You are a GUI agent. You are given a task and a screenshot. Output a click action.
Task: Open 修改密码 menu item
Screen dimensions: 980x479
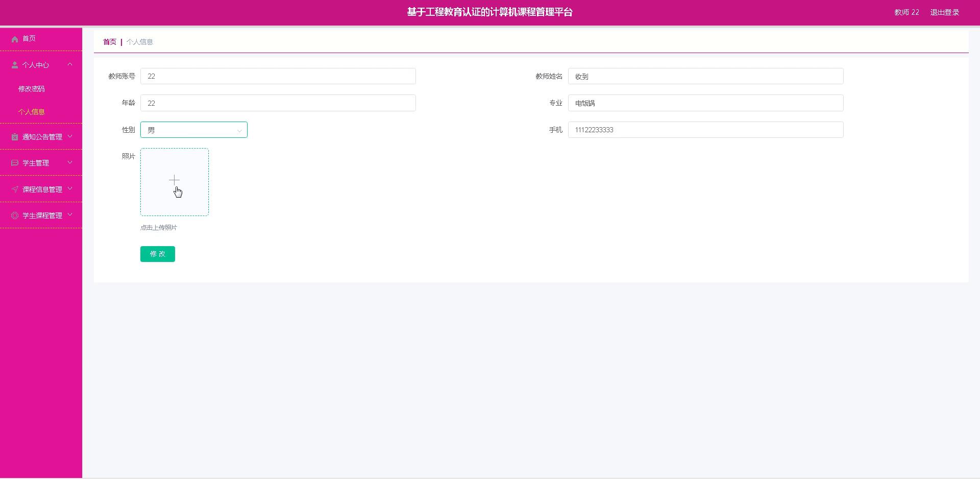tap(32, 89)
